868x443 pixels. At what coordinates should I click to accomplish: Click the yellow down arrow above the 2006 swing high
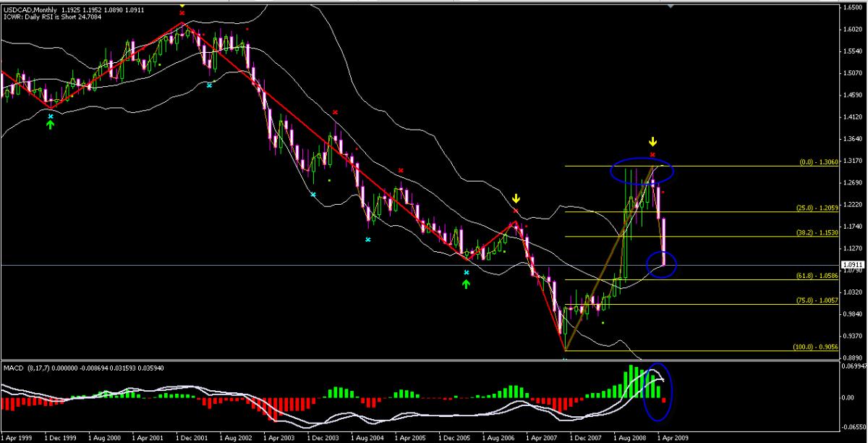point(516,198)
